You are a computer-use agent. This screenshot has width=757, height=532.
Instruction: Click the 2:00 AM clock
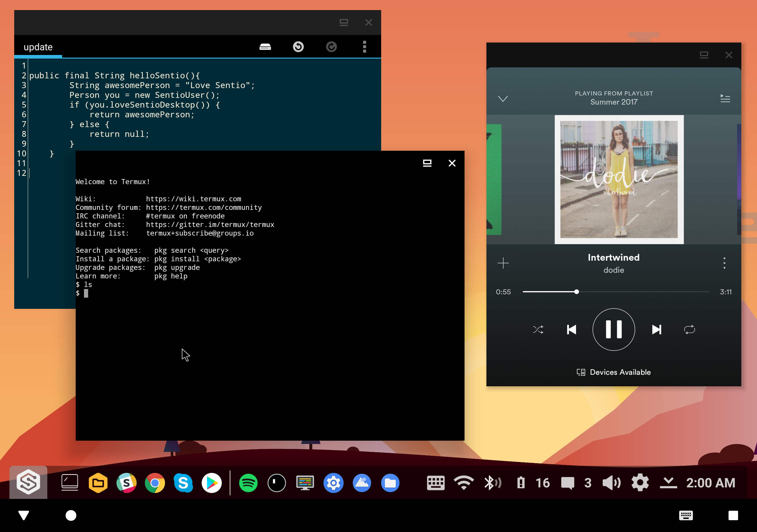[x=711, y=483]
